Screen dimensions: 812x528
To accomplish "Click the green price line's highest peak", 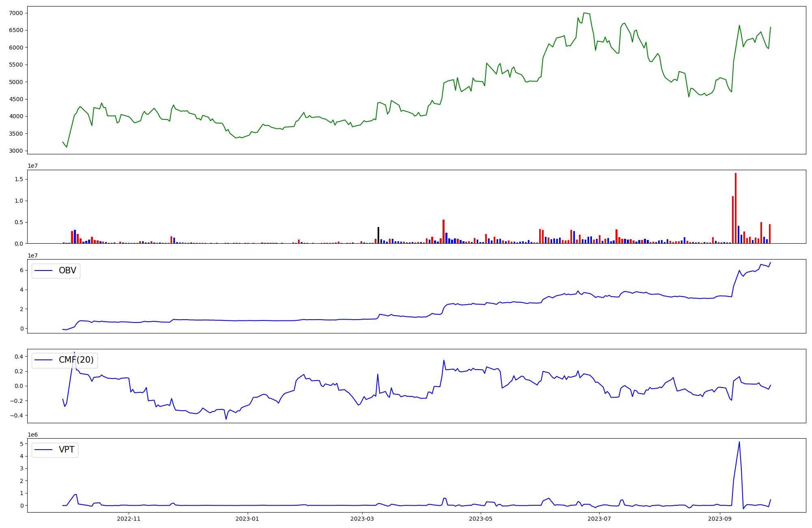I will pos(584,13).
